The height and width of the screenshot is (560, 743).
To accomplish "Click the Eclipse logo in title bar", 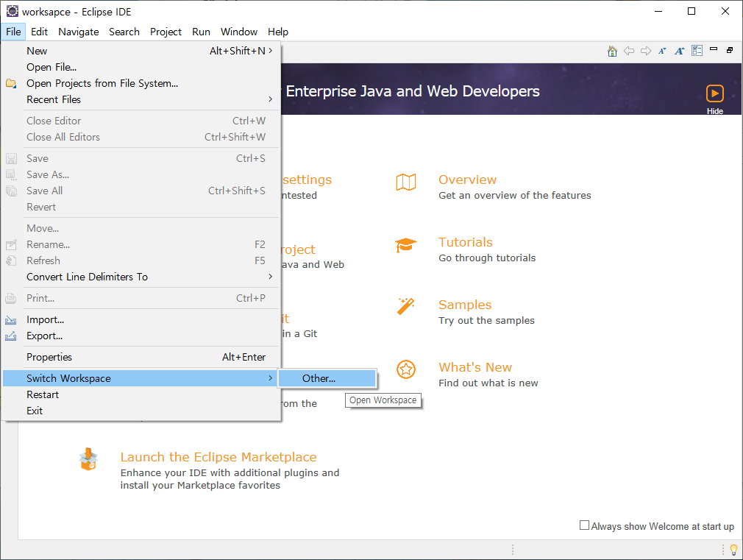I will (x=13, y=11).
